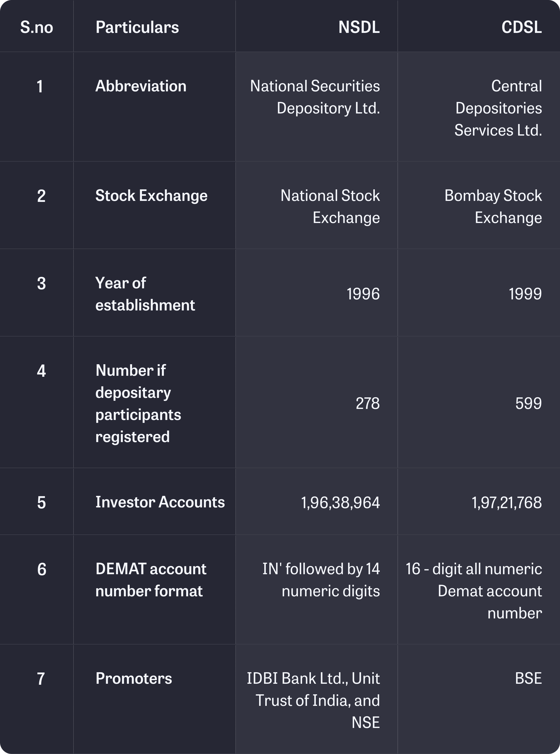This screenshot has height=754, width=560.
Task: Click the 1996 establishment year value
Action: [363, 294]
